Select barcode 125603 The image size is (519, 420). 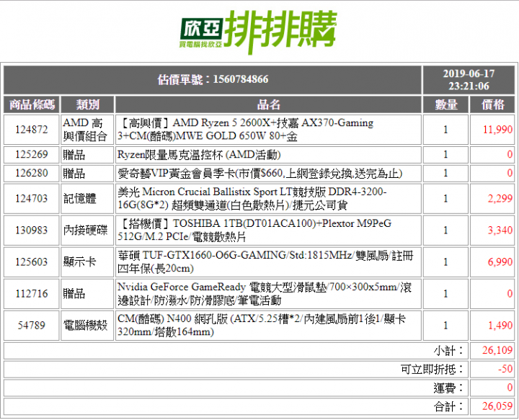coord(32,262)
